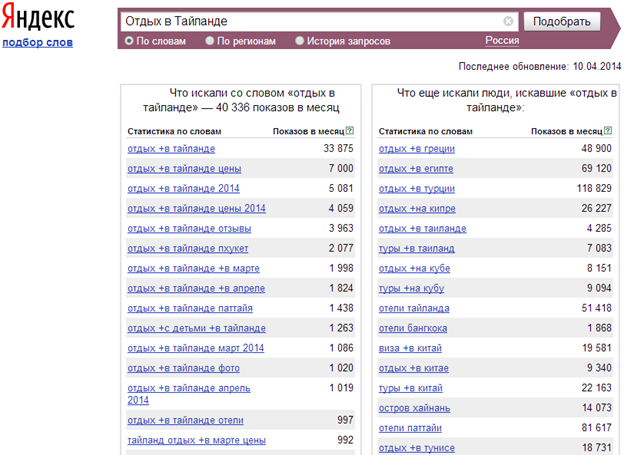Click the 48 900 impressions value
Image resolution: width=624 pixels, height=455 pixels.
pyautogui.click(x=597, y=148)
